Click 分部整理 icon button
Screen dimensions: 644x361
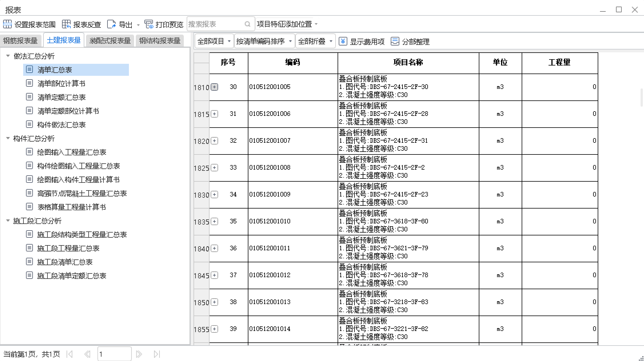pyautogui.click(x=395, y=41)
